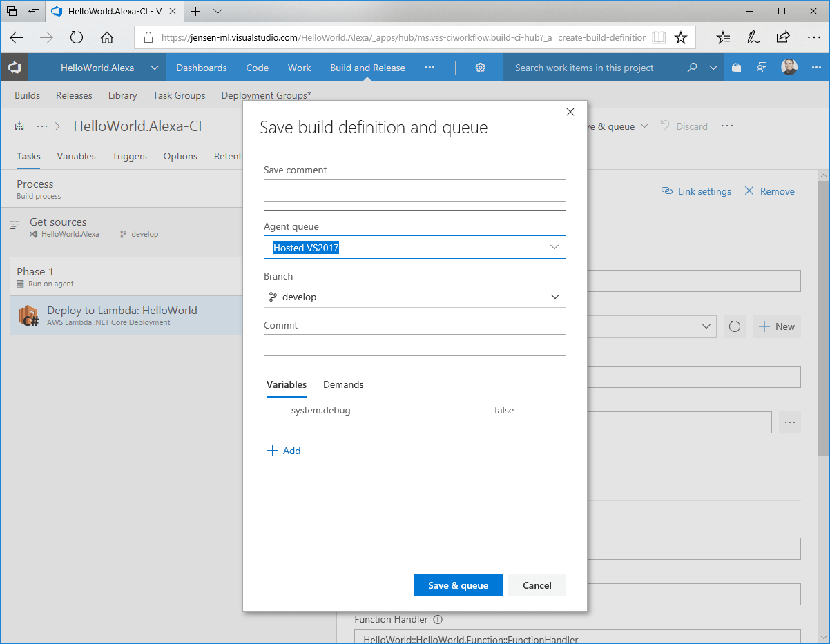Switch to the Demands tab

[x=343, y=384]
